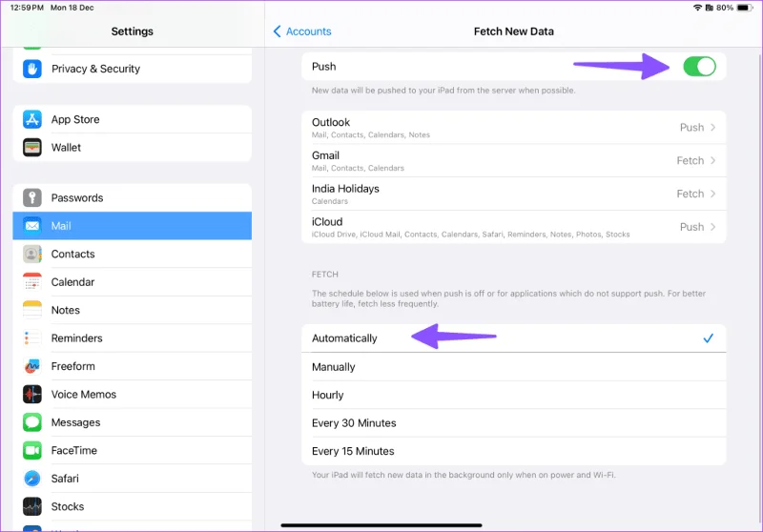Select the Manually fetch option

coord(513,367)
